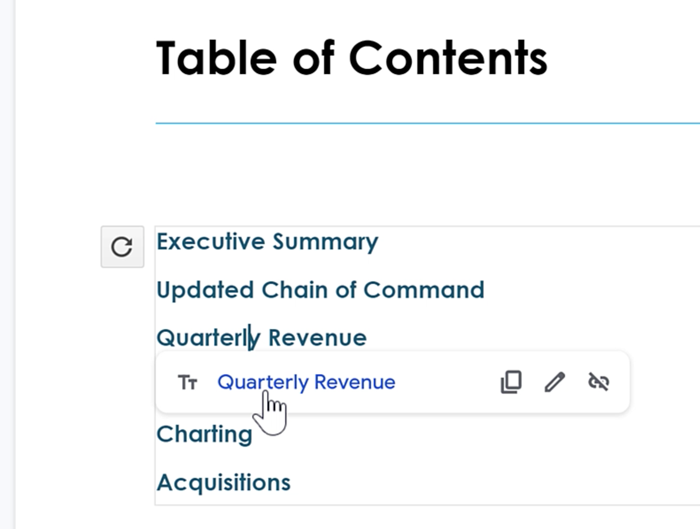Click the word Updated in contents list
The image size is (700, 529).
(205, 290)
